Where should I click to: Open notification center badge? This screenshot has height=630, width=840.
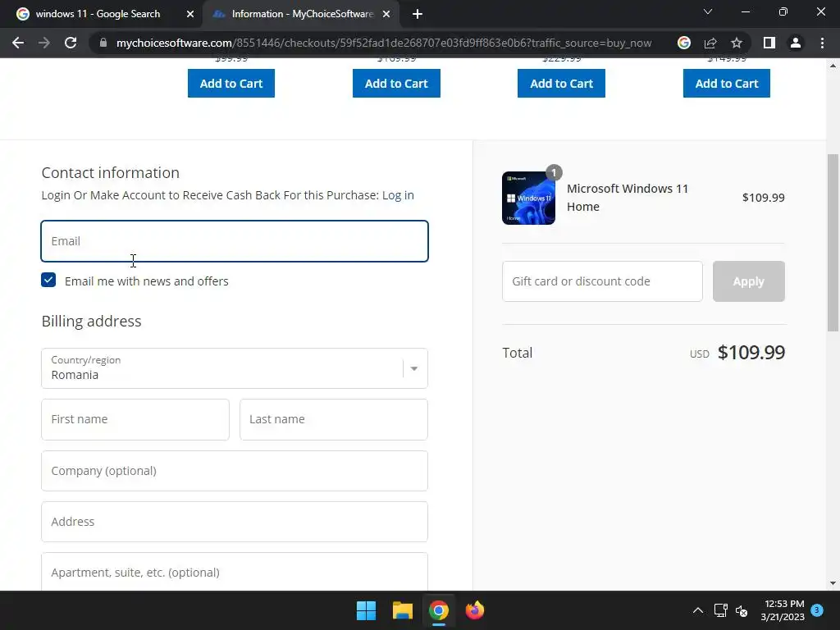pyautogui.click(x=817, y=609)
